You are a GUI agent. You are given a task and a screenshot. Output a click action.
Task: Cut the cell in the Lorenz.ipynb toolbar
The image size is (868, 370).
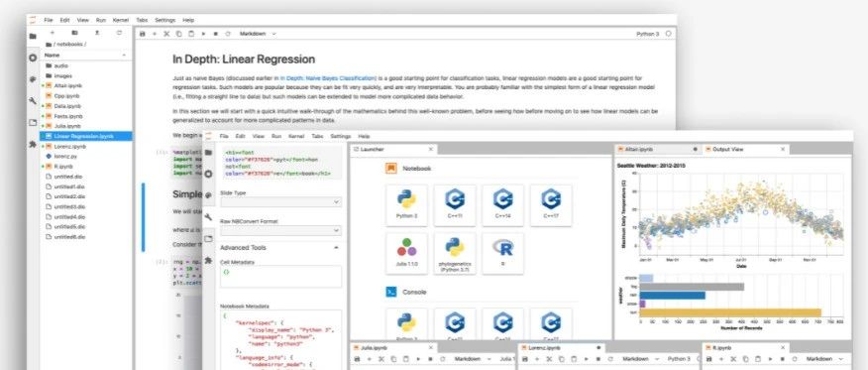[549, 359]
